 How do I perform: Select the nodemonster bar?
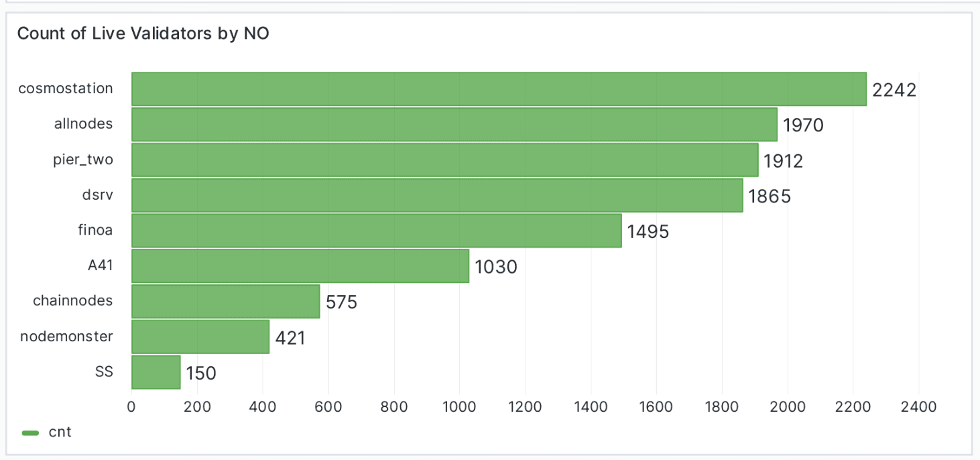coord(200,337)
